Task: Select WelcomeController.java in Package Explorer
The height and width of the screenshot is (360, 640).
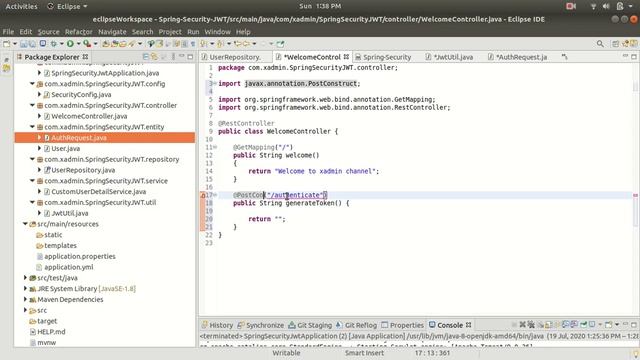Action: tap(89, 116)
